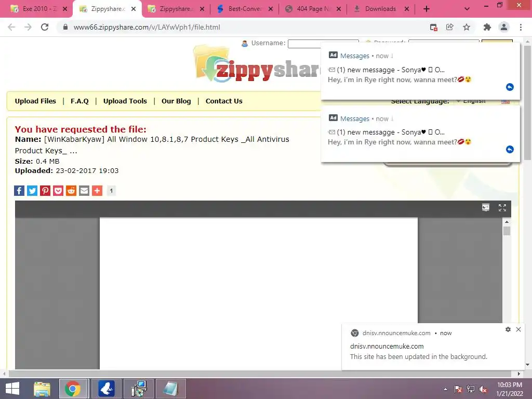The width and height of the screenshot is (532, 399).
Task: Switch to Best-Conver tab
Action: pos(244,9)
